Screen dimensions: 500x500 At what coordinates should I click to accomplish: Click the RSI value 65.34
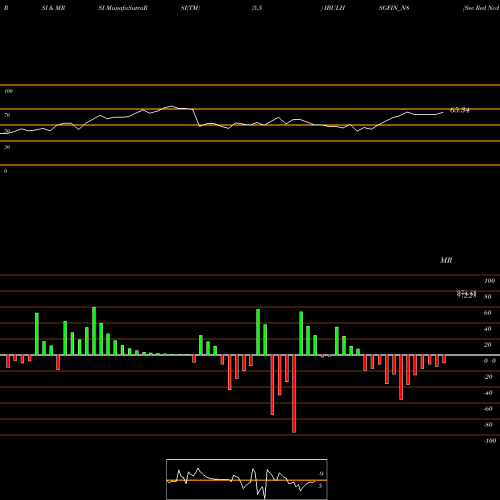[460, 110]
